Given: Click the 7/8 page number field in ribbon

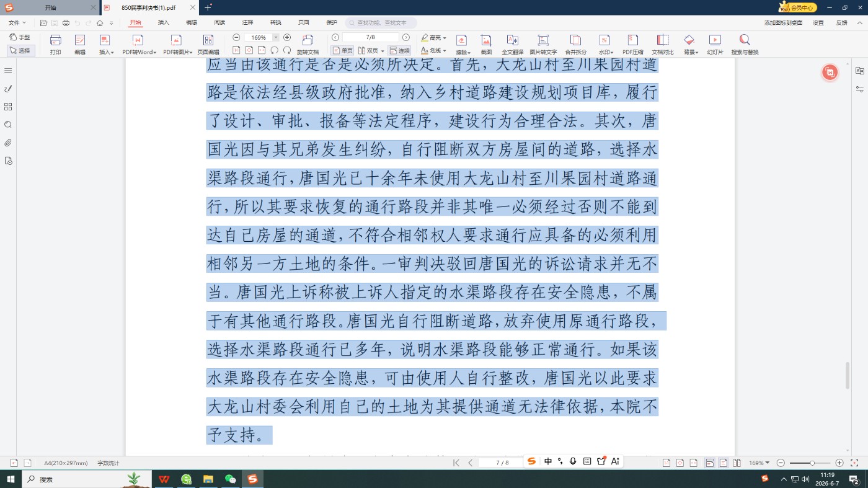Looking at the screenshot, I should click(x=371, y=37).
